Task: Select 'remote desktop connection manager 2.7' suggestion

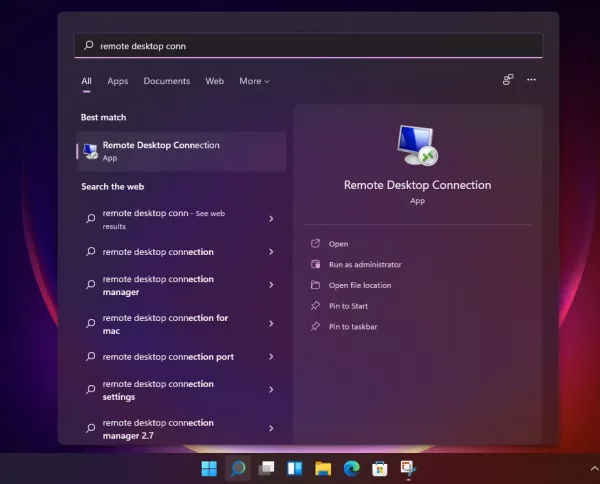Action: pyautogui.click(x=158, y=429)
